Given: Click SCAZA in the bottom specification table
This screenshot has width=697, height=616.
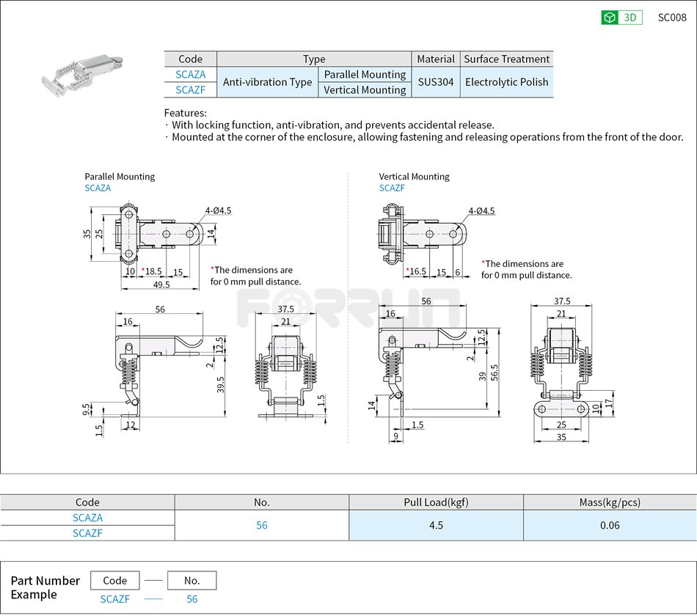Looking at the screenshot, I should click(87, 518).
